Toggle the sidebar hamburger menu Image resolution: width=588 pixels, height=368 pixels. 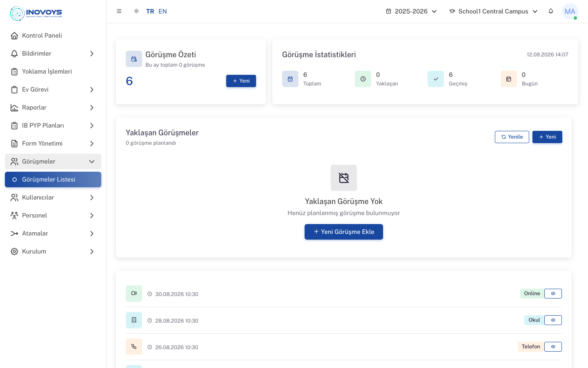click(x=119, y=11)
